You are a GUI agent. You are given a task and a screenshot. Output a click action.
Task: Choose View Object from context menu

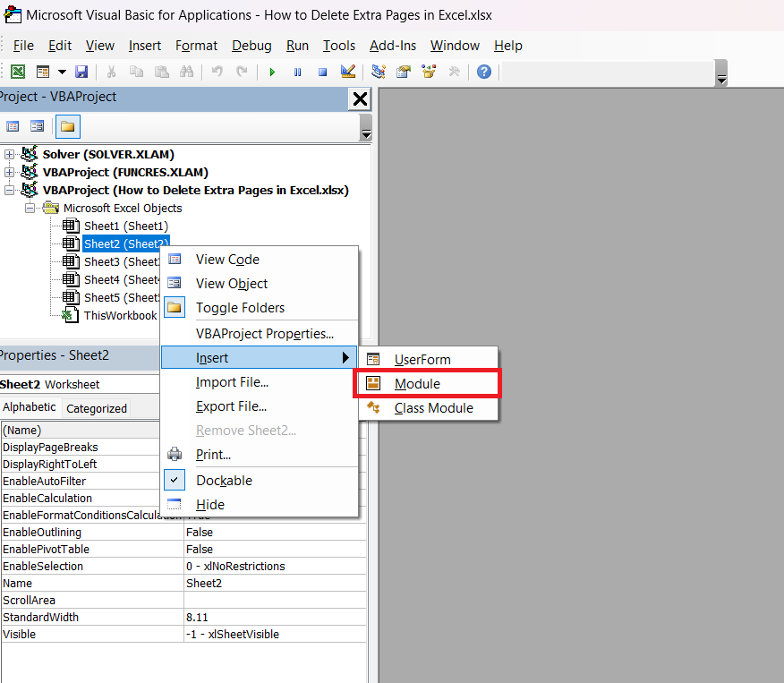tap(260, 284)
